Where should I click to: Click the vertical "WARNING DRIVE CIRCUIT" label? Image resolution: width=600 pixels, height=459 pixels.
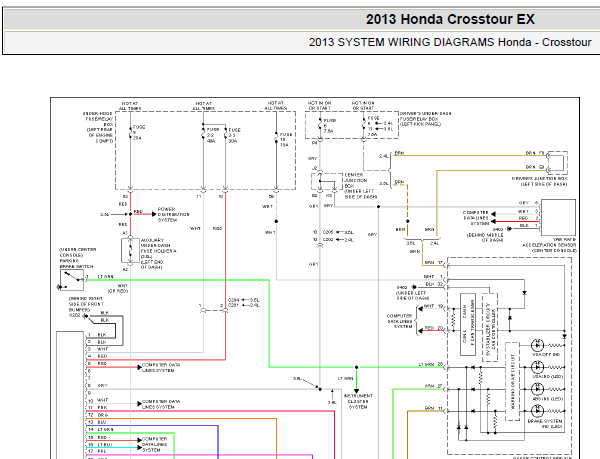pyautogui.click(x=513, y=381)
